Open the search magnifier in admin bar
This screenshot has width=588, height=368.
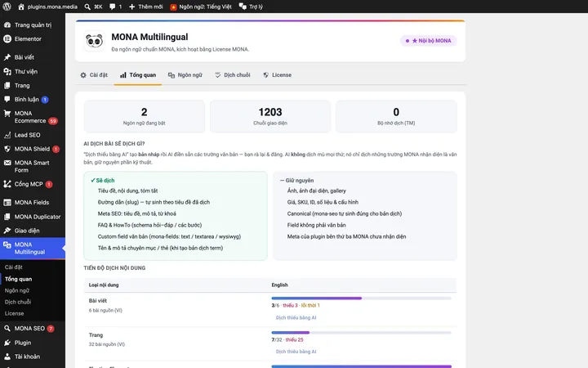coord(87,7)
